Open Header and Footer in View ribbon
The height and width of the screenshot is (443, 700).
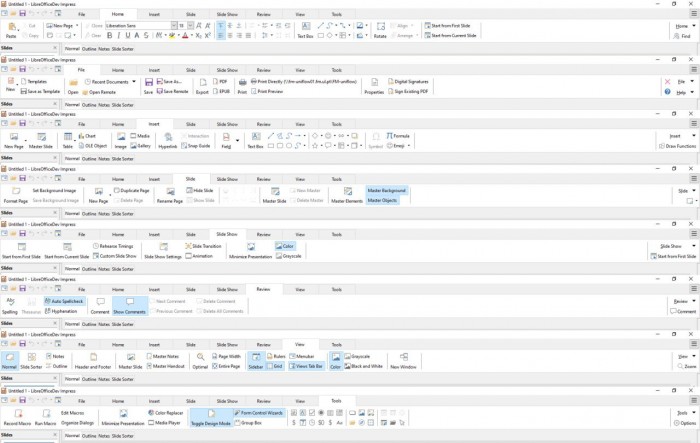[x=93, y=361]
